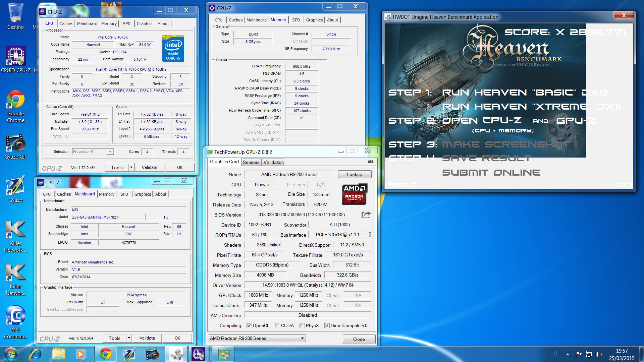
Task: Click the Gyazo taskbar icon
Action: pos(129,354)
